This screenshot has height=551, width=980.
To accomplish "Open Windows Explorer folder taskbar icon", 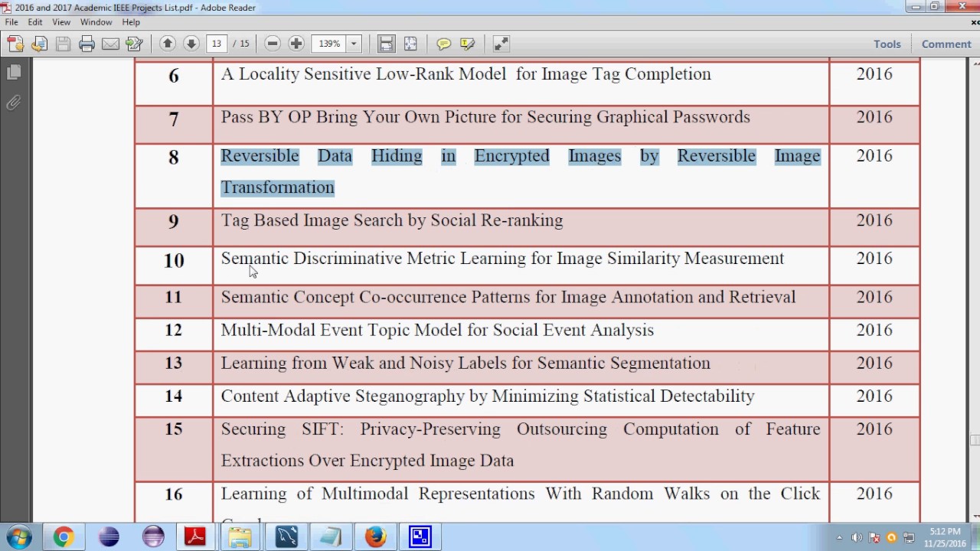I will point(240,537).
